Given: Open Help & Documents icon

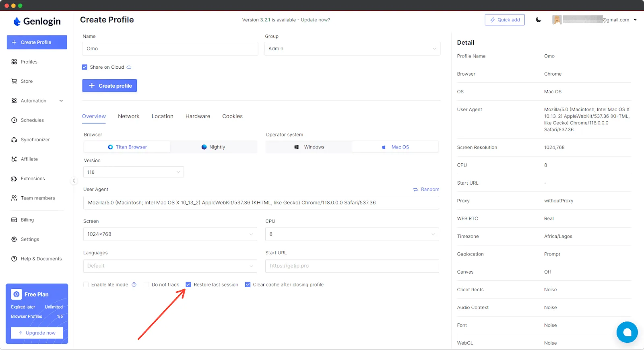Looking at the screenshot, I should [14, 259].
